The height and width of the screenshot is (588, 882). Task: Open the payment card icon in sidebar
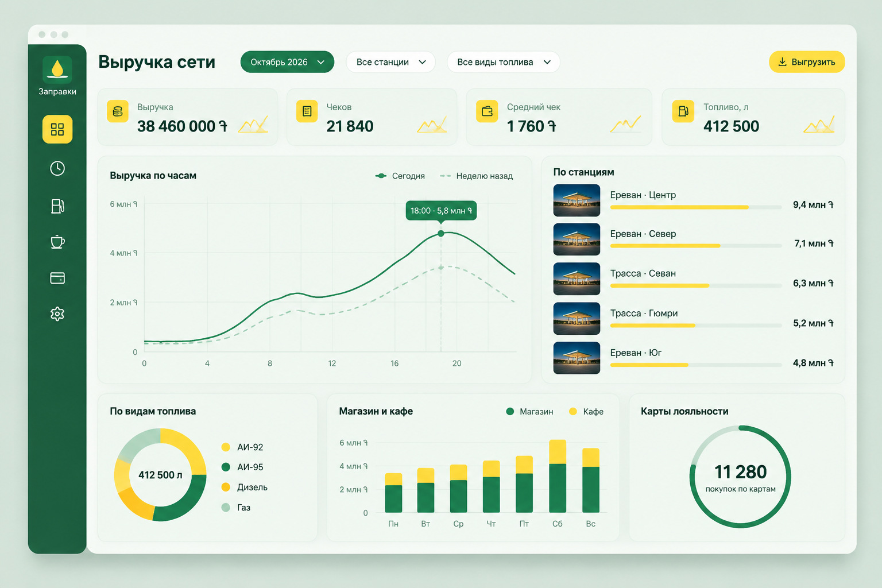[x=57, y=278]
